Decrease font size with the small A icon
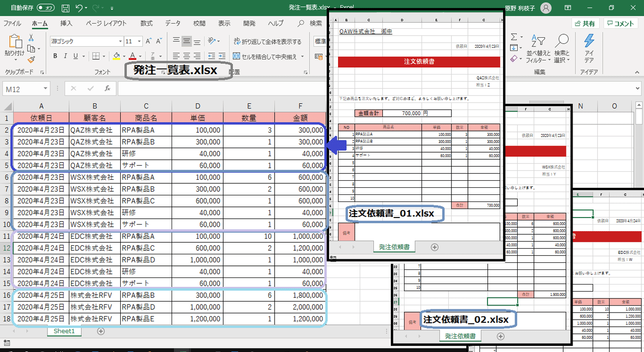 coord(159,41)
